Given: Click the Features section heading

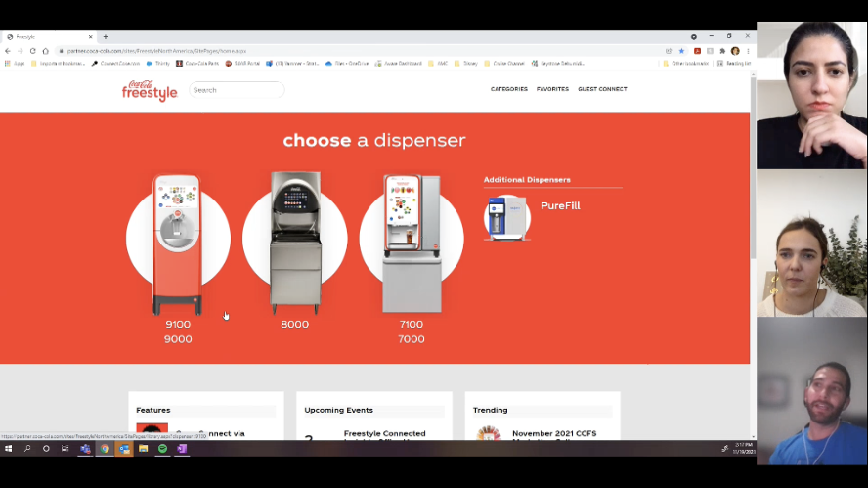Looking at the screenshot, I should pos(153,411).
